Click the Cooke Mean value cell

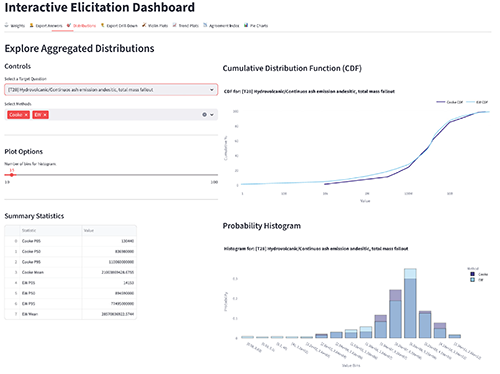coord(109,272)
